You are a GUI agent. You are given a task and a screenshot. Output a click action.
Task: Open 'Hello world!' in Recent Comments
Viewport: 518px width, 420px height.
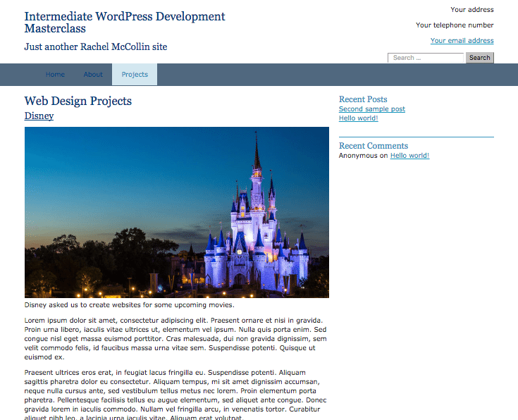409,156
